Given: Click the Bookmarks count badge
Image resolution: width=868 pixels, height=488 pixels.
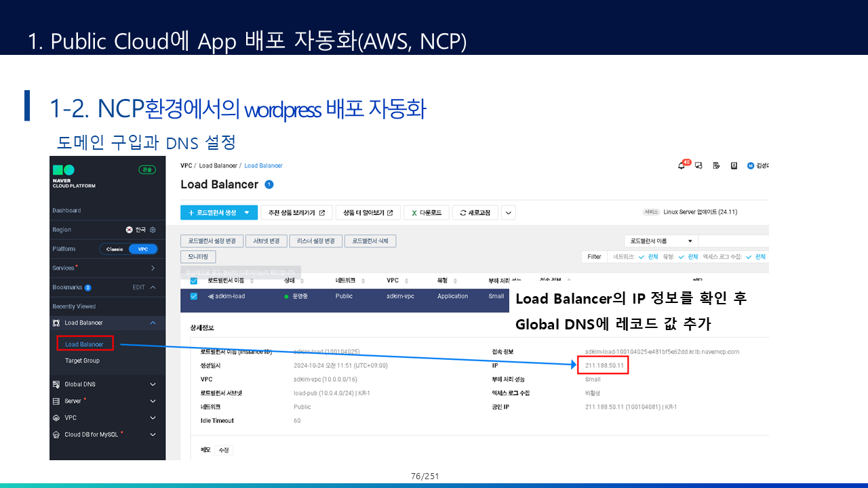Looking at the screenshot, I should coord(88,287).
